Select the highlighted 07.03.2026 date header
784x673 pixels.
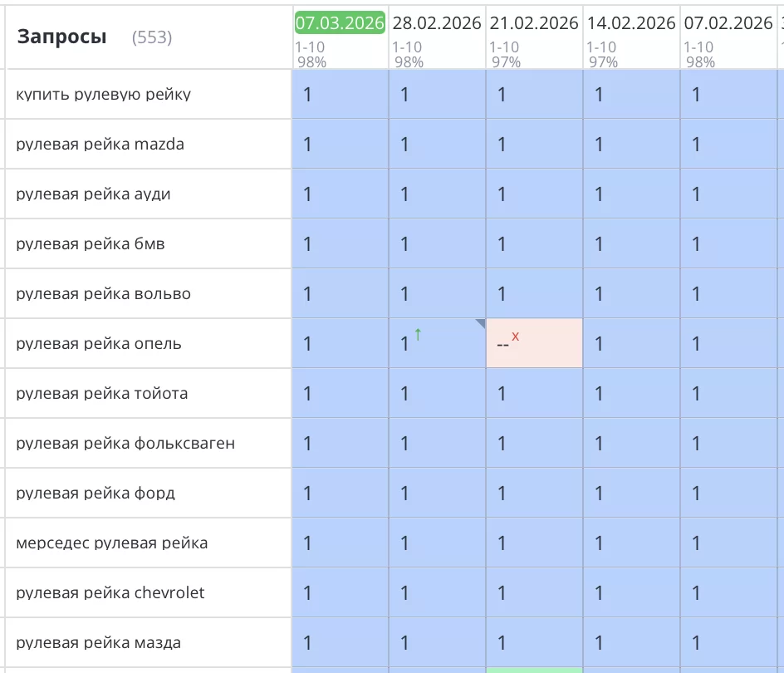pyautogui.click(x=340, y=23)
